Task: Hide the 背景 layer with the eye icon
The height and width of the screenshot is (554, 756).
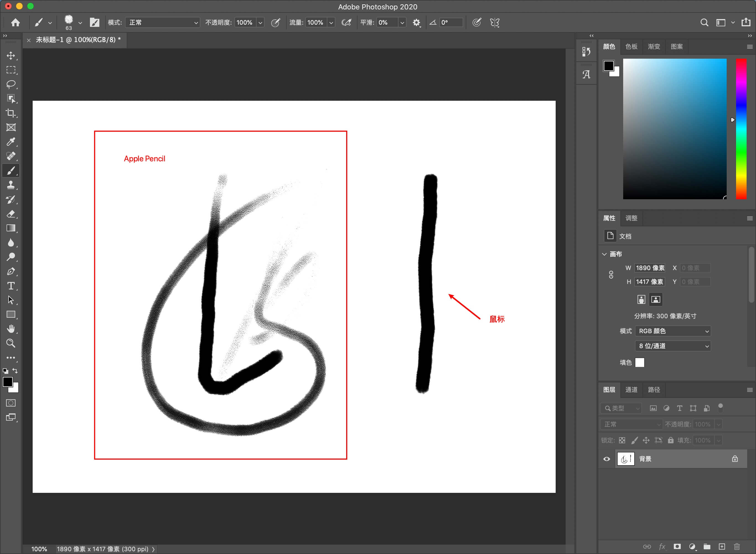Action: (607, 459)
